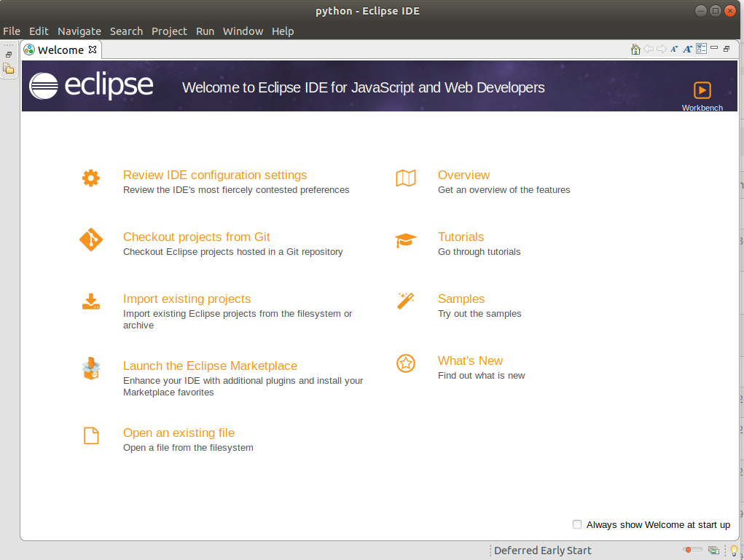Click 'Checkout Eclipse projects hosted in a Git repository' text
744x560 pixels.
coord(233,251)
